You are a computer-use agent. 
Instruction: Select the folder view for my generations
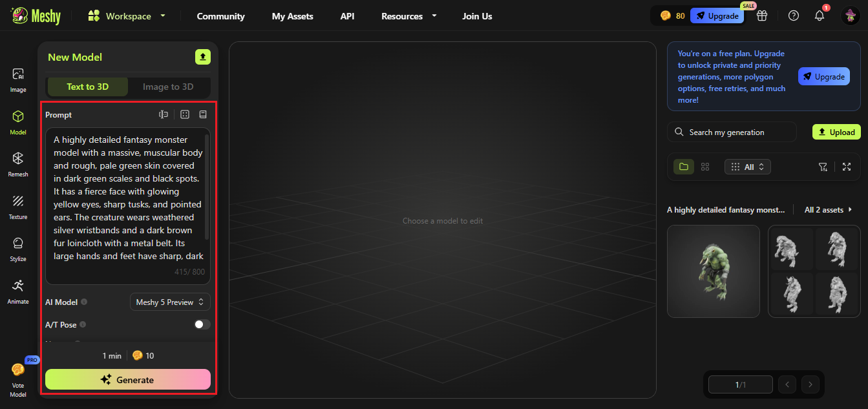pos(683,167)
